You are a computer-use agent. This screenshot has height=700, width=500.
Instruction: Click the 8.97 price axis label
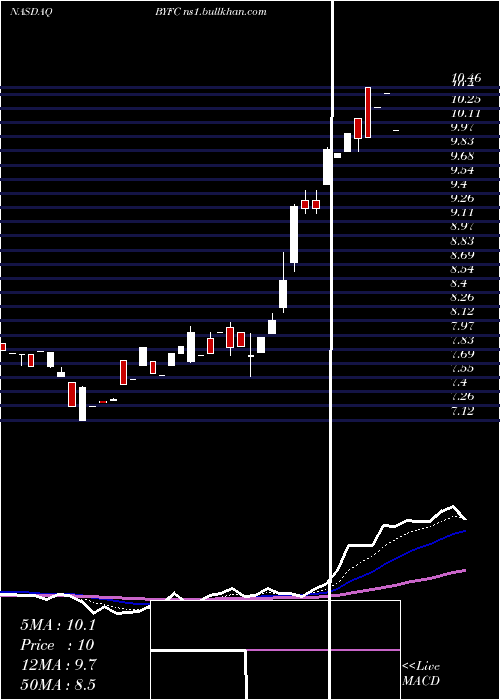point(464,227)
